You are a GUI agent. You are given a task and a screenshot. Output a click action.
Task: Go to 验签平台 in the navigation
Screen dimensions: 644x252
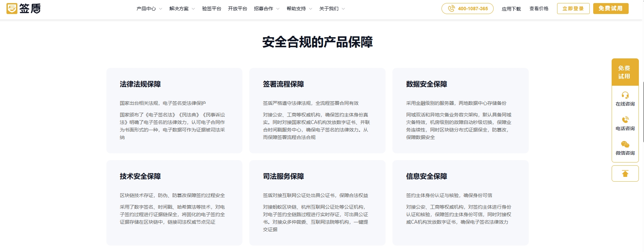click(211, 9)
